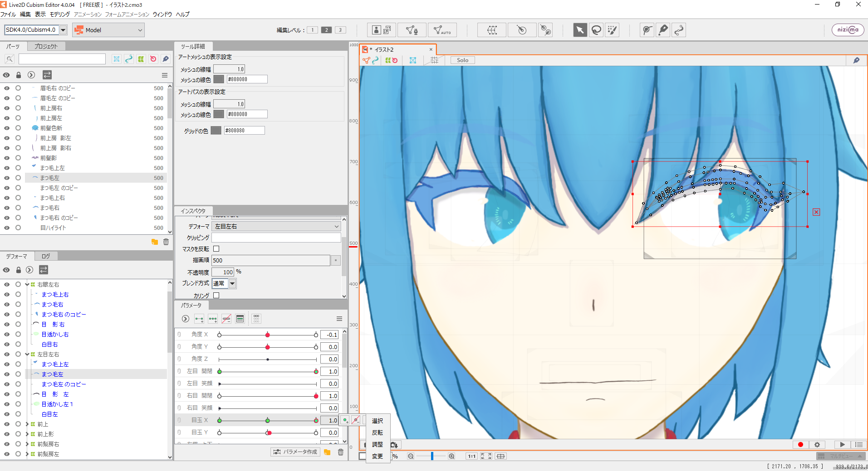Open the ウィンドウ menu
Viewport: 868px width, 471px height.
[162, 15]
